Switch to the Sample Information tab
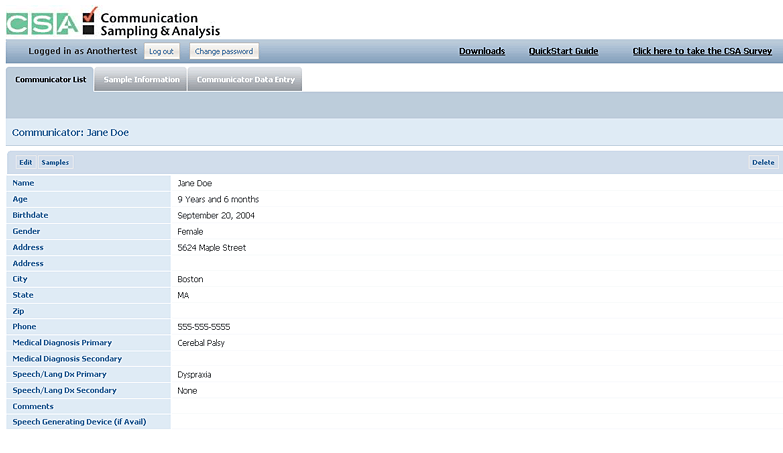The width and height of the screenshot is (783, 453). (x=141, y=80)
